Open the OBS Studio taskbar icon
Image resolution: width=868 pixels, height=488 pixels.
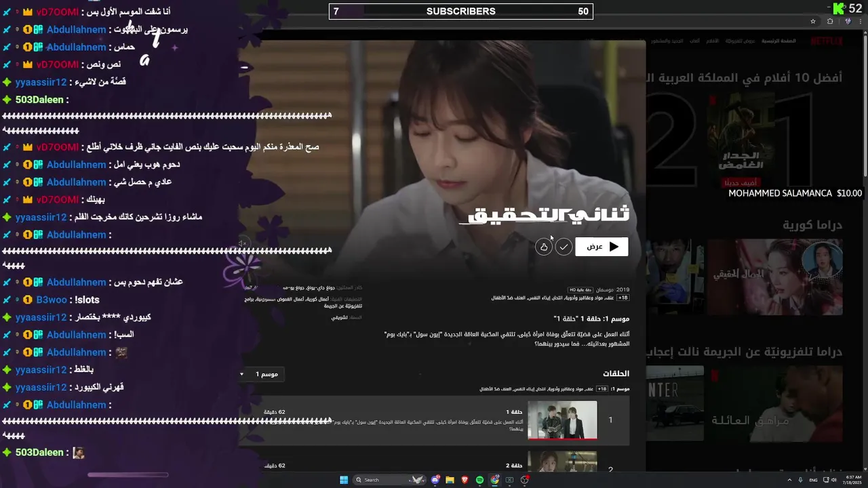524,480
